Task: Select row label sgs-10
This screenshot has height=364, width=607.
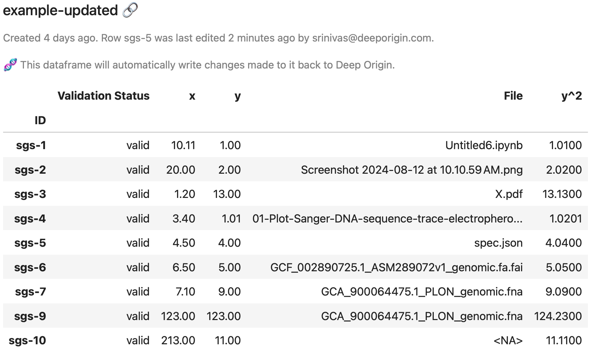Action: coord(27,340)
